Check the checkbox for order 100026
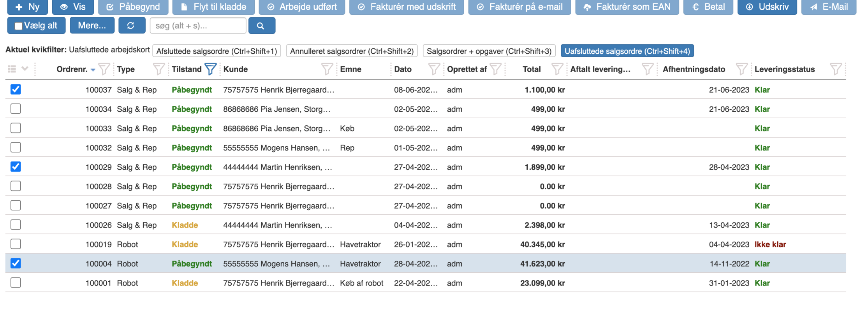This screenshot has height=321, width=868. click(16, 225)
